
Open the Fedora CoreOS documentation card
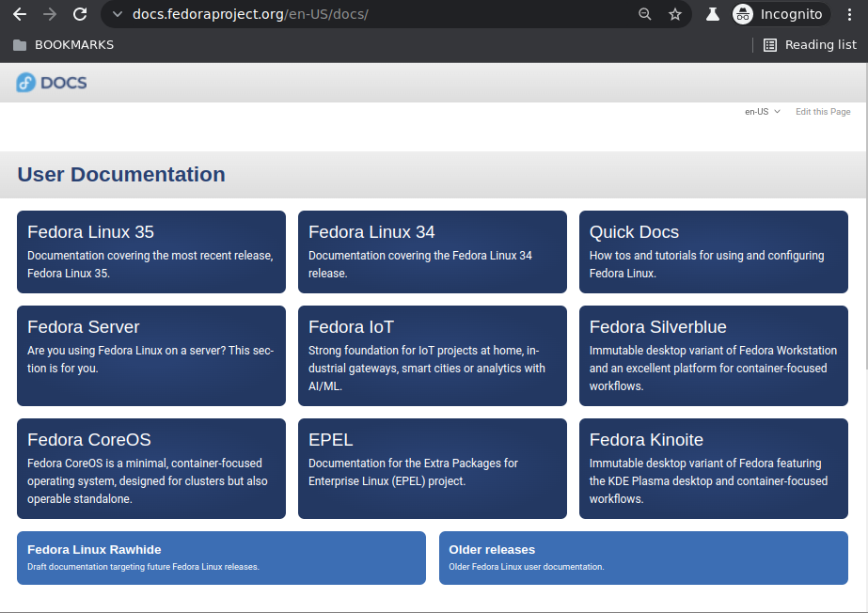151,468
